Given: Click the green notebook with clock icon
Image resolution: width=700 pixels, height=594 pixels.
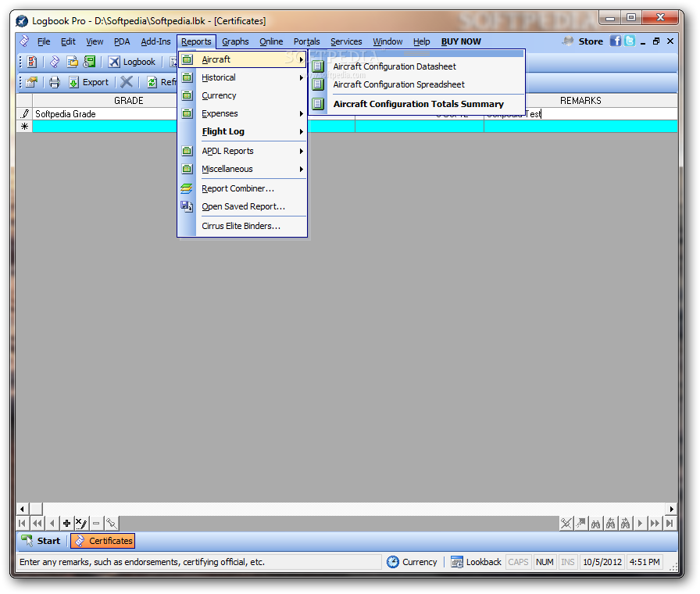Looking at the screenshot, I should [89, 62].
